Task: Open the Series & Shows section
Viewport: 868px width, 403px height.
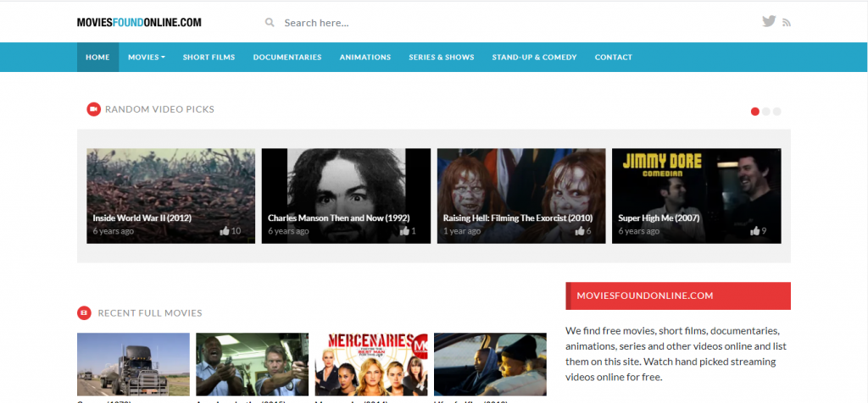Action: (441, 57)
